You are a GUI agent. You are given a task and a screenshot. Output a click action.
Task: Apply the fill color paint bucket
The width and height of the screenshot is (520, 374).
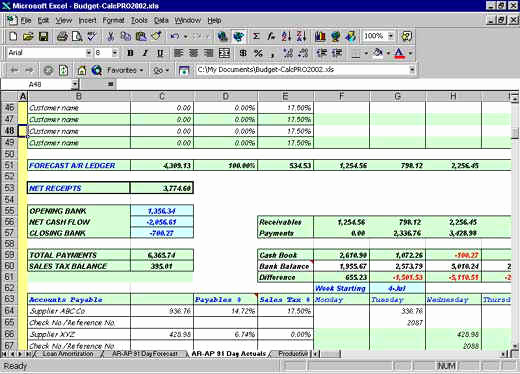378,53
